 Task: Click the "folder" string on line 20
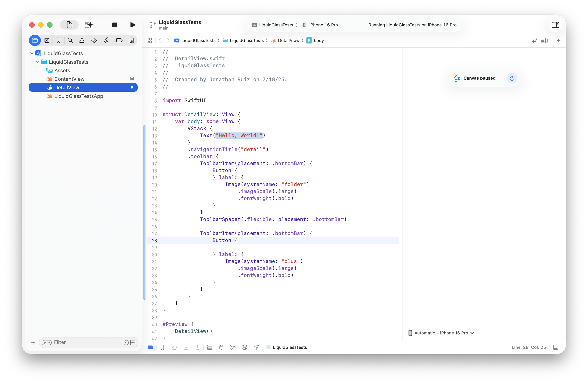[294, 184]
